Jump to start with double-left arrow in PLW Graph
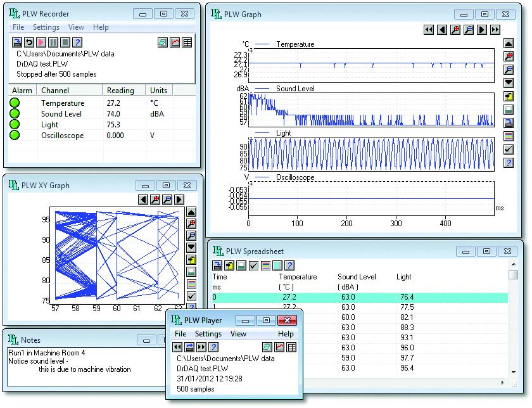532x408 pixels. click(429, 30)
